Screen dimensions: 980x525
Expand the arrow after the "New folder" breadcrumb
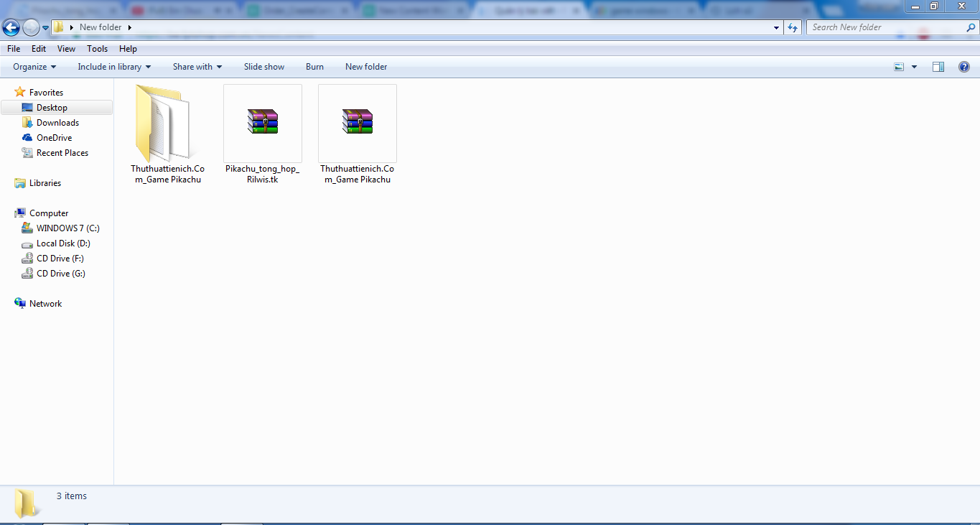pos(129,27)
